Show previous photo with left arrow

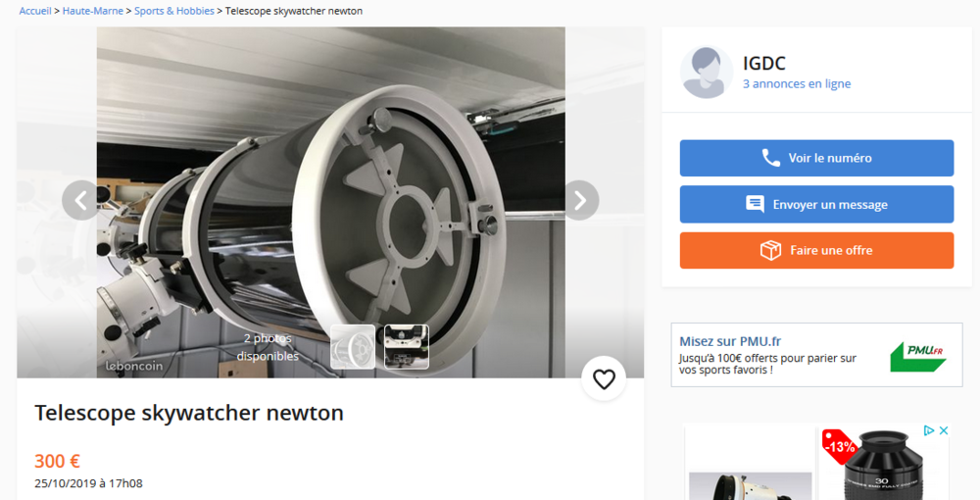pos(81,201)
